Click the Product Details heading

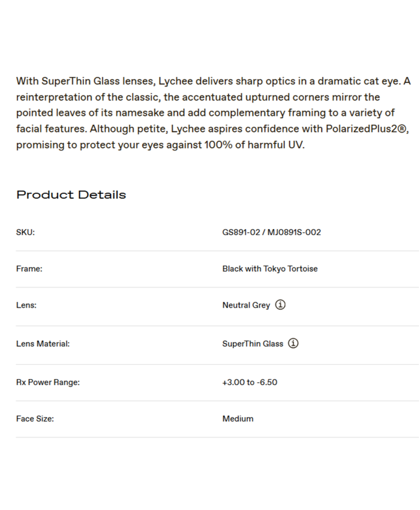point(71,194)
